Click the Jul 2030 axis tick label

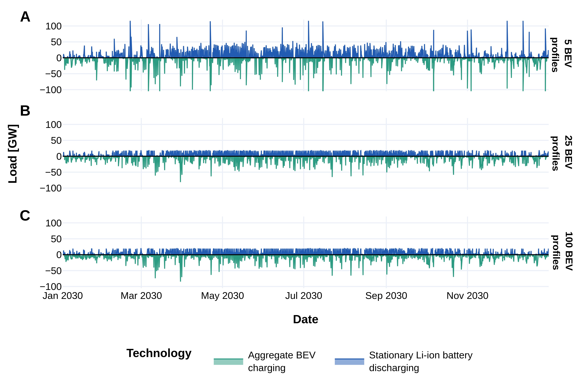[303, 296]
